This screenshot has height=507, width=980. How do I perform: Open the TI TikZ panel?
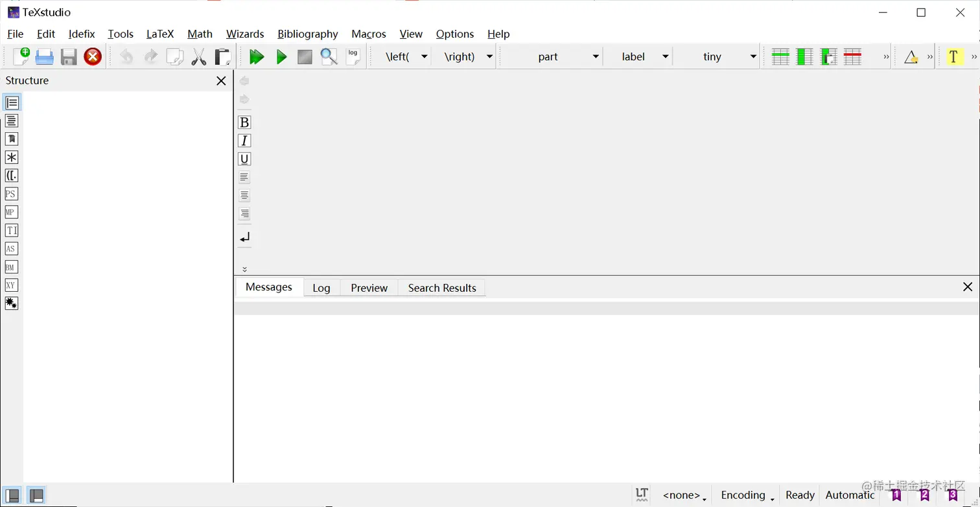(x=12, y=230)
